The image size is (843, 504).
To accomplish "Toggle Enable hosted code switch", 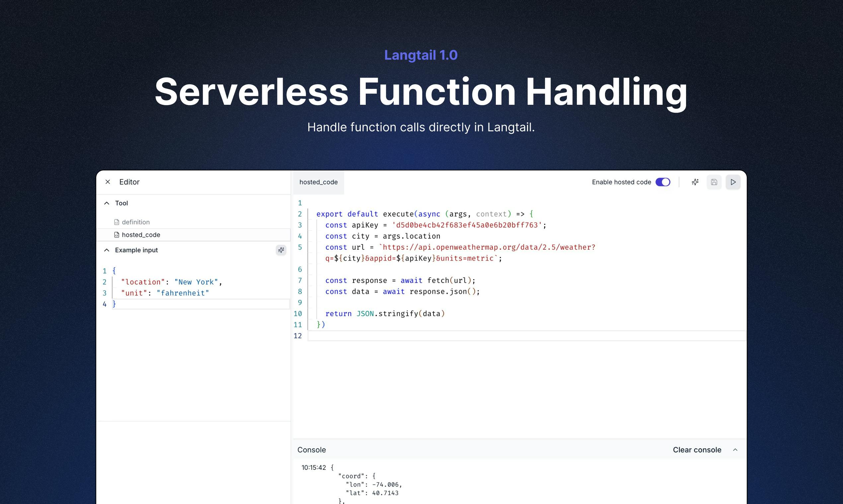I will point(663,182).
